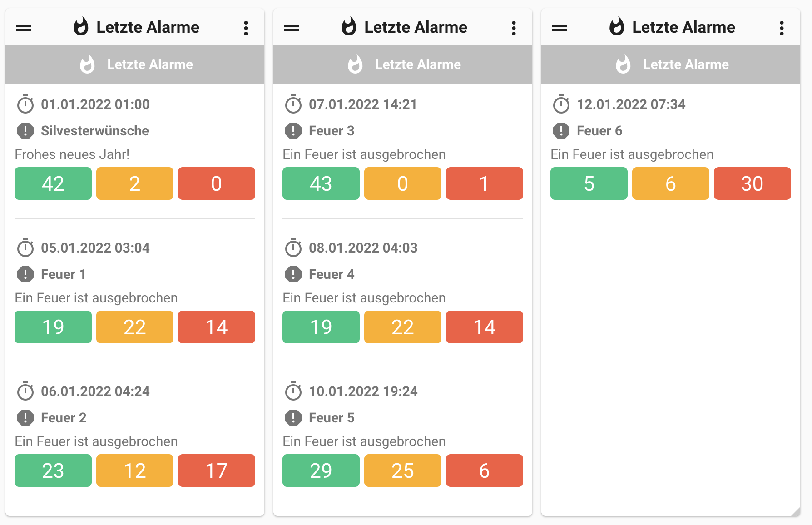Viewport: 812px width, 525px height.
Task: Click the stopwatch icon next to 10.01.2022 19:24
Action: (x=293, y=391)
